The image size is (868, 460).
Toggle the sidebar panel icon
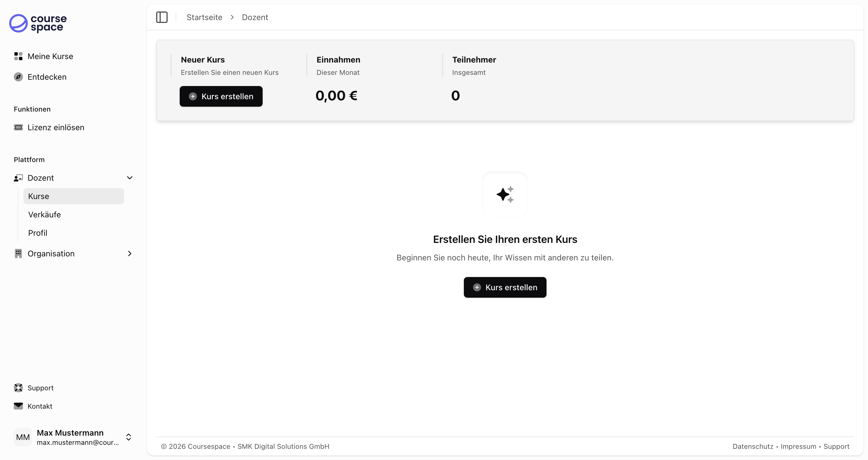point(162,17)
